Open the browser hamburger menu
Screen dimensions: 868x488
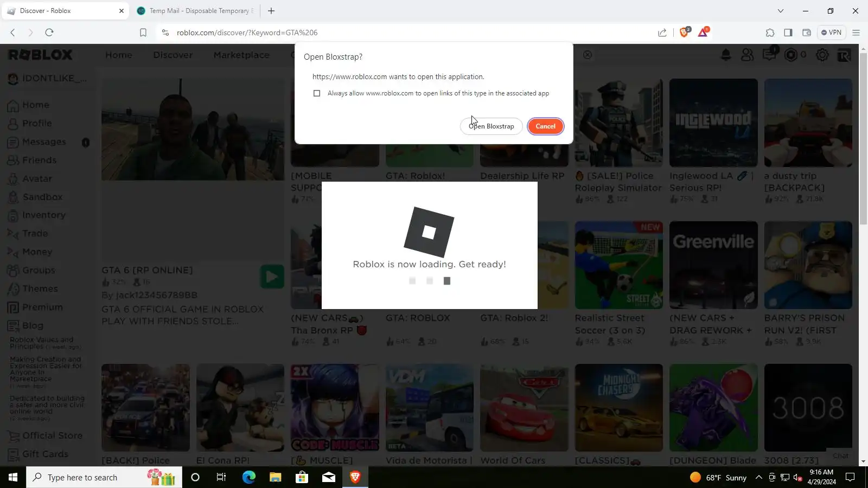point(856,33)
